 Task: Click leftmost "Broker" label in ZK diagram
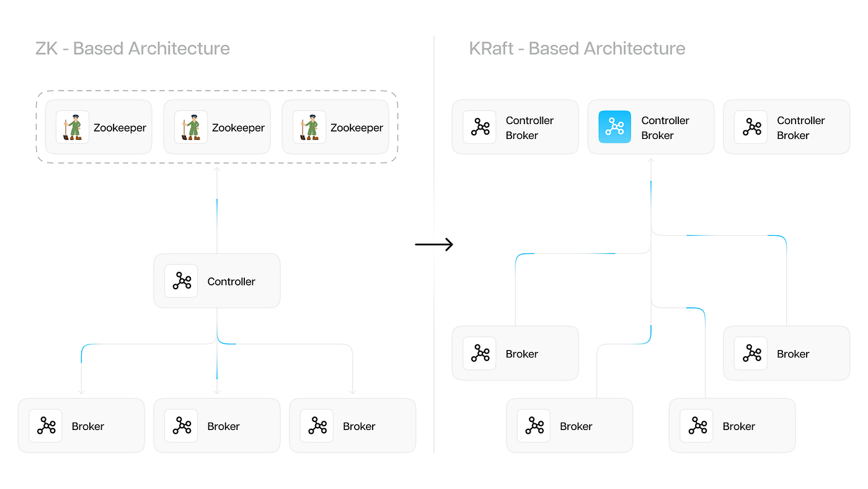(88, 426)
